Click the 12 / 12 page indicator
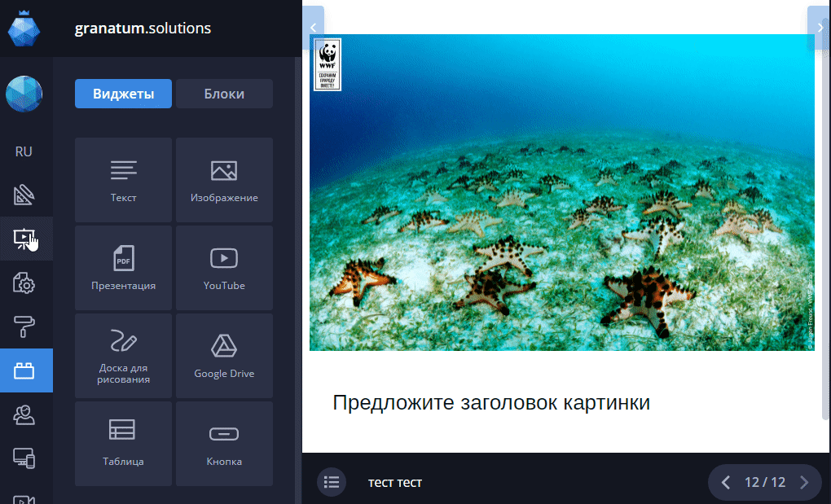831x504 pixels. point(765,482)
